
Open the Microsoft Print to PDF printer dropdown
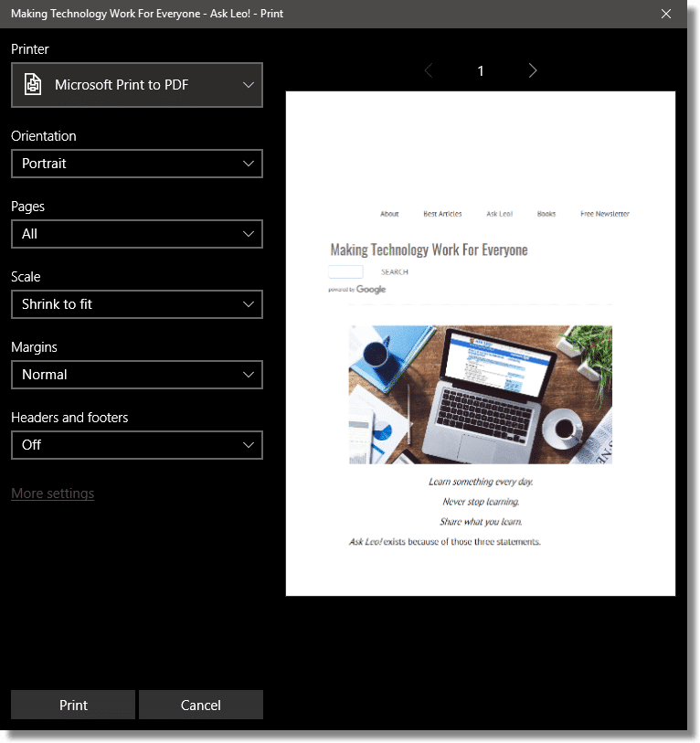point(137,85)
